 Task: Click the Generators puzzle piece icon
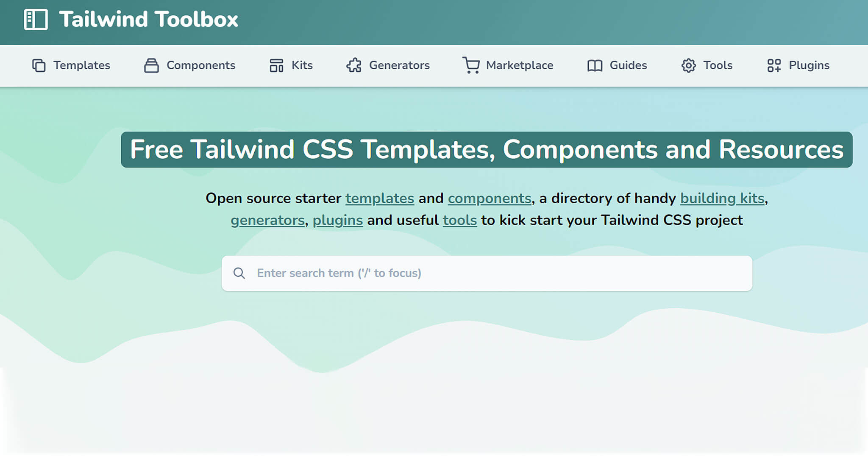(x=354, y=65)
